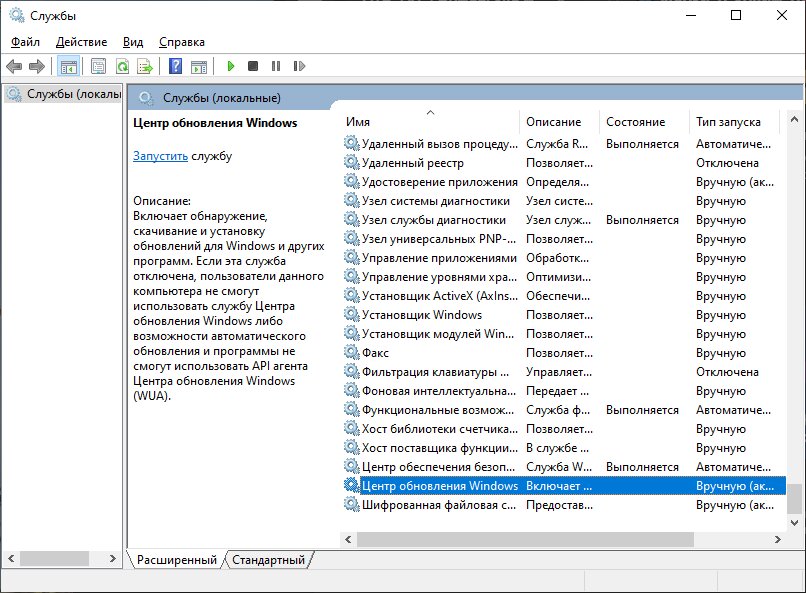Click the up arrow of services list scrollbar

point(794,119)
